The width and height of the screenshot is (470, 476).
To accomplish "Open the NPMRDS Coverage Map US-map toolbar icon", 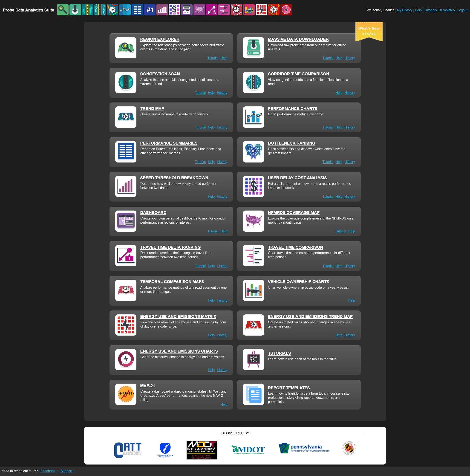I will coord(199,10).
